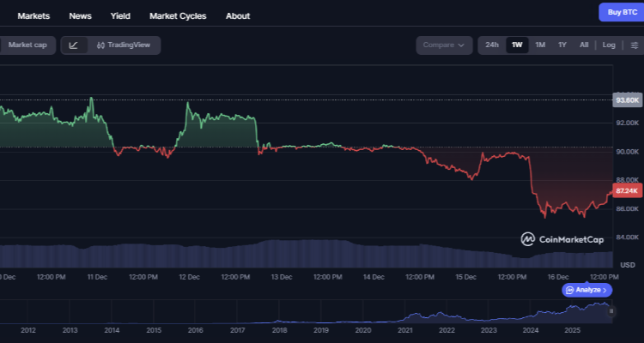Select the 1M time range
Image resolution: width=644 pixels, height=343 pixels.
click(540, 45)
